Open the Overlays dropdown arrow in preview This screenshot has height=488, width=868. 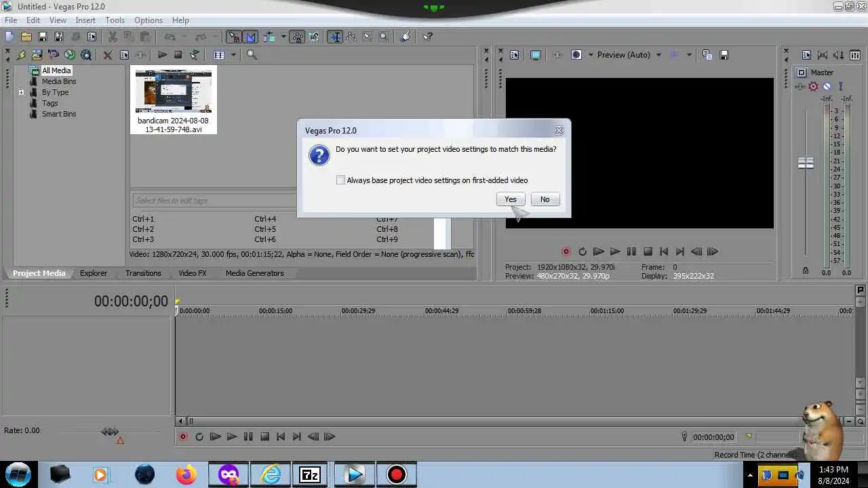pyautogui.click(x=689, y=55)
